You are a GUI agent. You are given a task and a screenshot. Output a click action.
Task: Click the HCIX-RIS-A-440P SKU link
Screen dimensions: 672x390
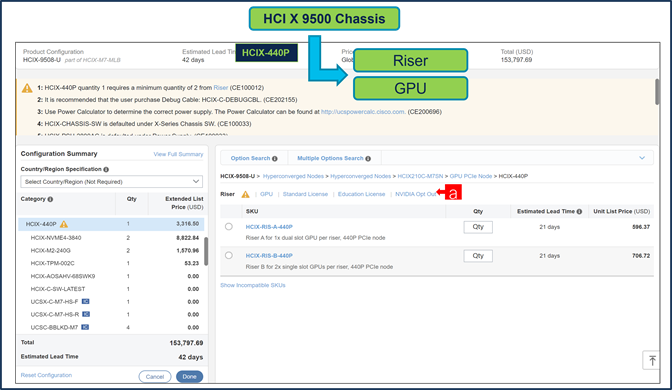[269, 227]
